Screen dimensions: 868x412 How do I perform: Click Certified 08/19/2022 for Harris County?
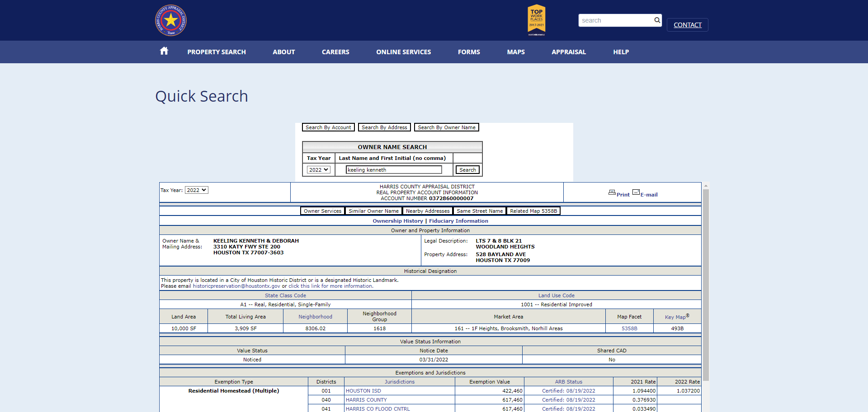(569, 400)
